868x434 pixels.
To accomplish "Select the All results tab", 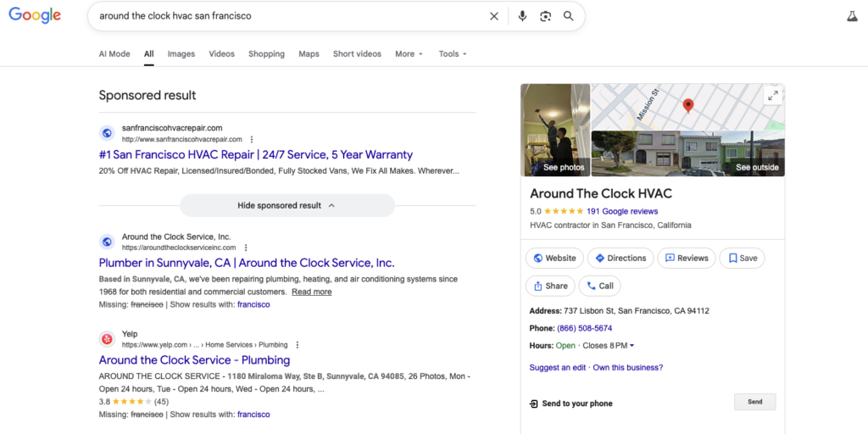I will tap(149, 53).
